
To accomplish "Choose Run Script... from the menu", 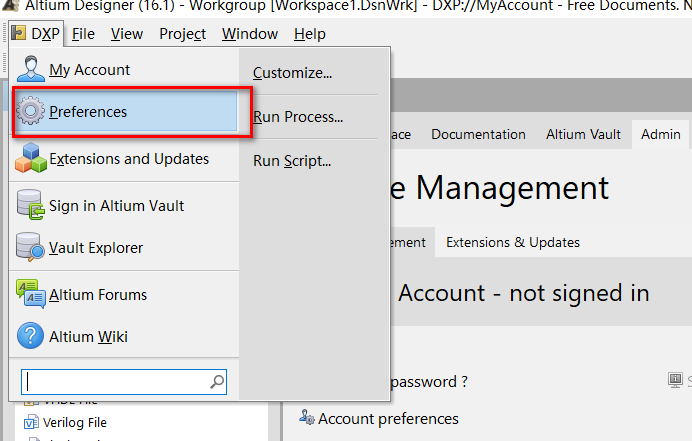I will click(292, 161).
